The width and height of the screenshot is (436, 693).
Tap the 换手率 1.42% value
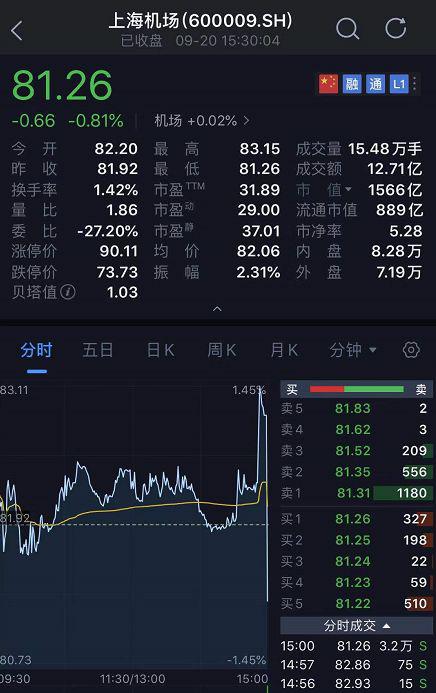[116, 190]
